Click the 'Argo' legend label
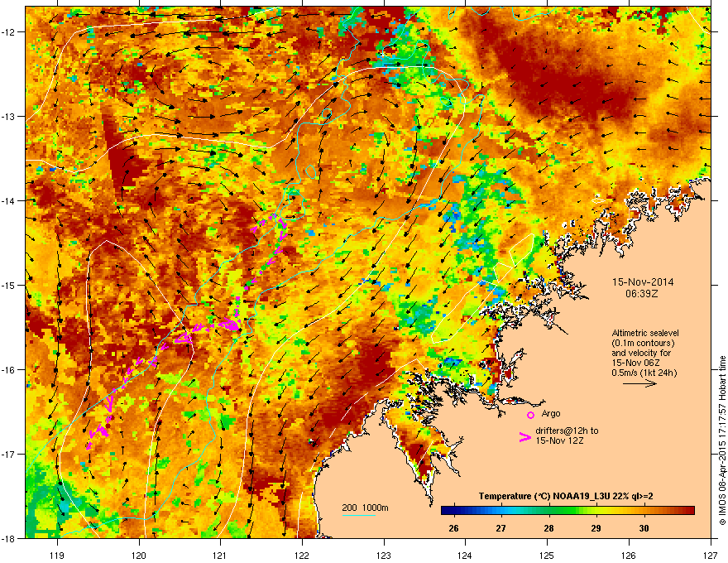Viewport: 728px width, 563px height. pos(551,413)
